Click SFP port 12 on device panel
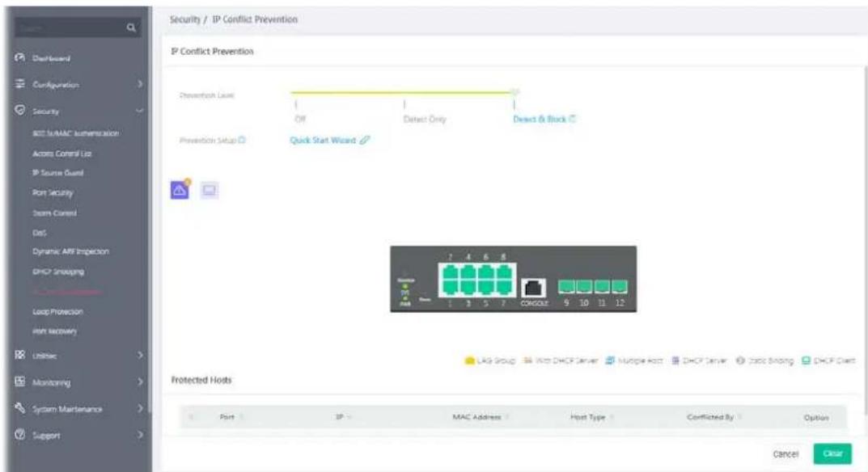Image resolution: width=868 pixels, height=472 pixels. point(620,286)
